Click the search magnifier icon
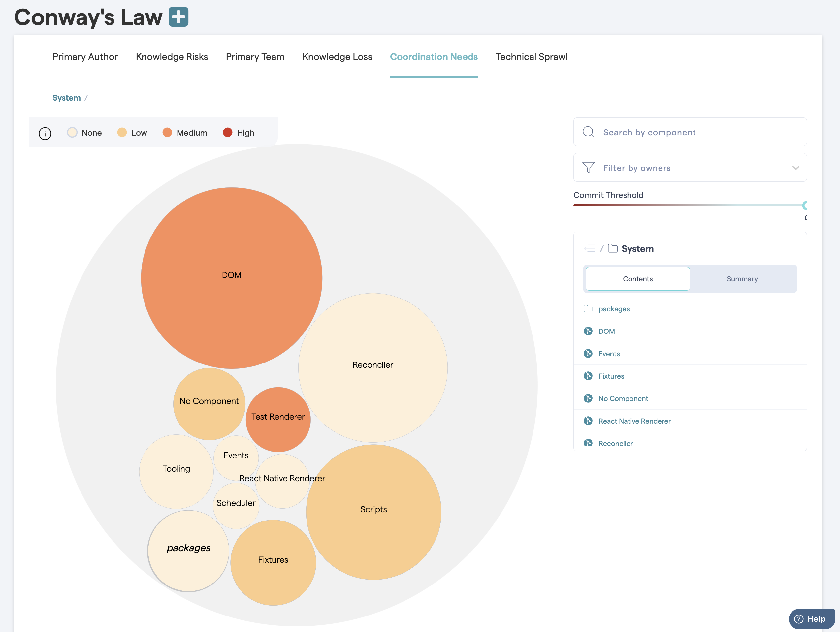The width and height of the screenshot is (840, 632). pyautogui.click(x=588, y=132)
